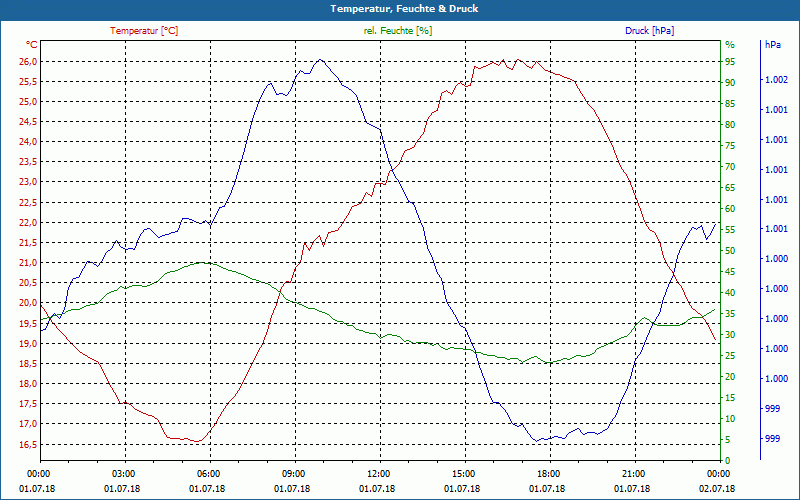This screenshot has width=800, height=500.
Task: Click the '21,5' temperature axis tick
Action: (28, 243)
